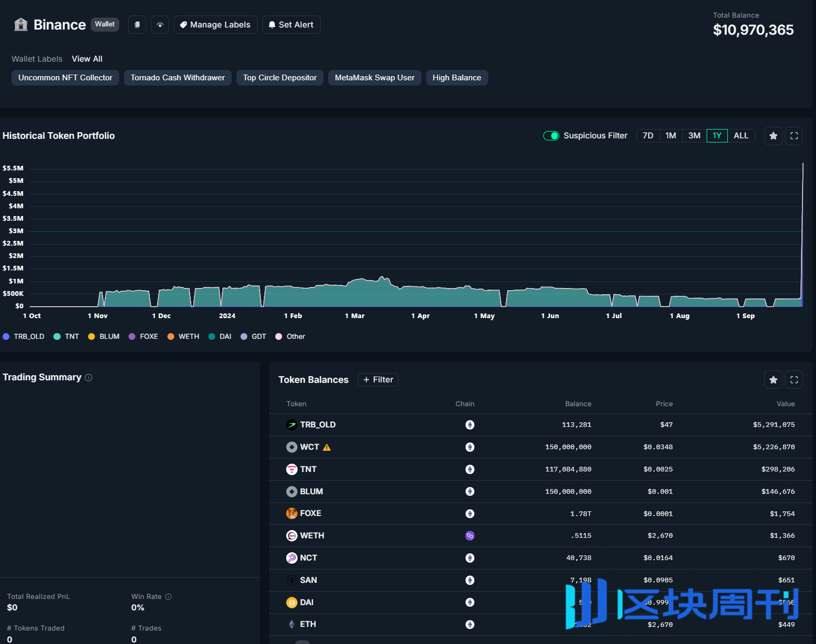Select MetaMask Swap User label
Image resolution: width=816 pixels, height=644 pixels.
coord(375,78)
